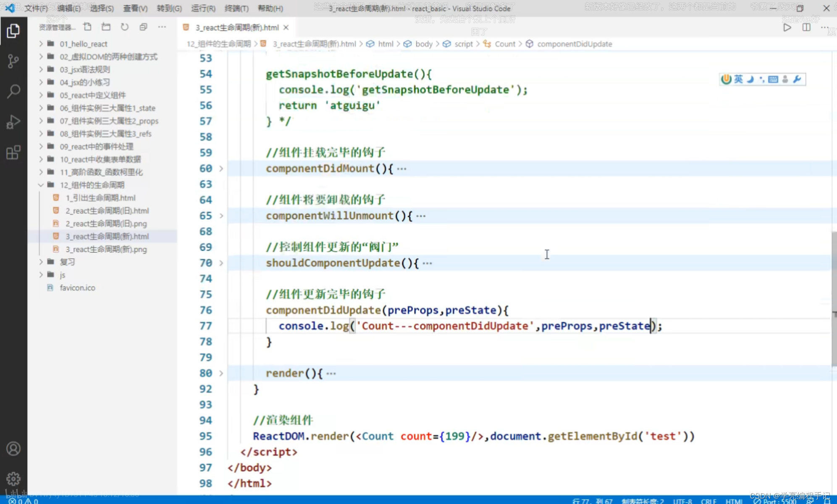Open the Explorer view in activity bar
Screen dimensions: 837x504
coord(13,31)
